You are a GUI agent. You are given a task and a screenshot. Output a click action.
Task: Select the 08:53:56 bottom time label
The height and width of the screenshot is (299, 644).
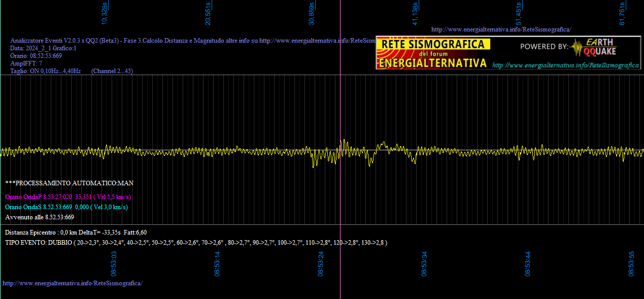[x=632, y=263]
